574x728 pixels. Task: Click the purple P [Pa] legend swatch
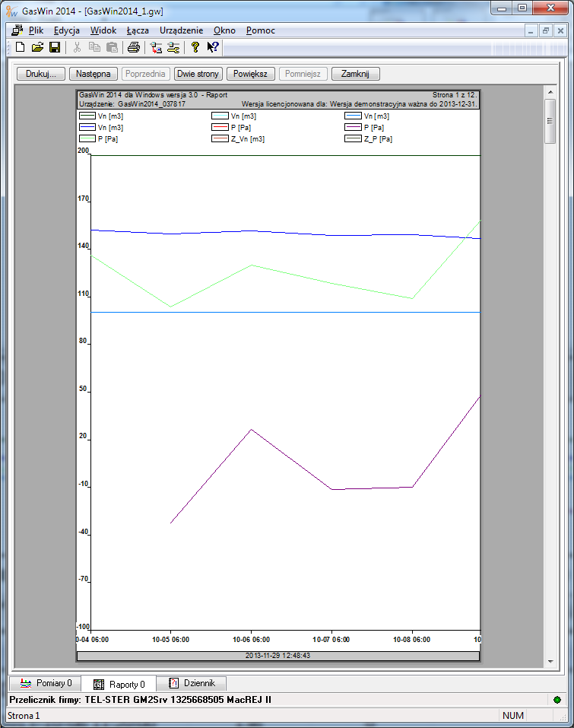point(353,127)
